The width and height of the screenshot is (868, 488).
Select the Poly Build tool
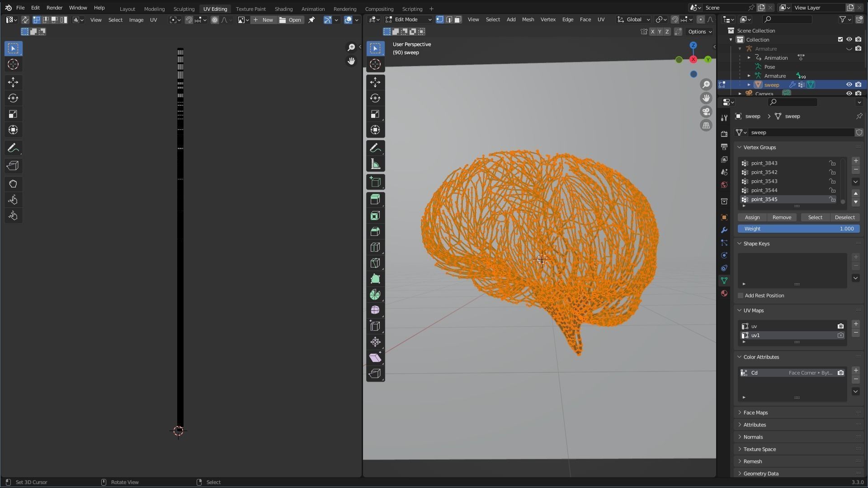(375, 279)
